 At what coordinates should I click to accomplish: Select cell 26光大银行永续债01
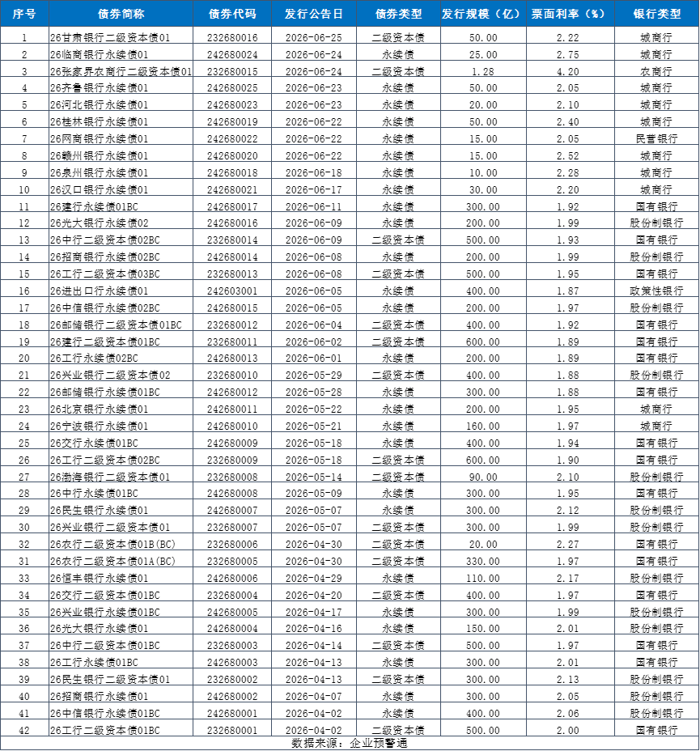[121, 628]
